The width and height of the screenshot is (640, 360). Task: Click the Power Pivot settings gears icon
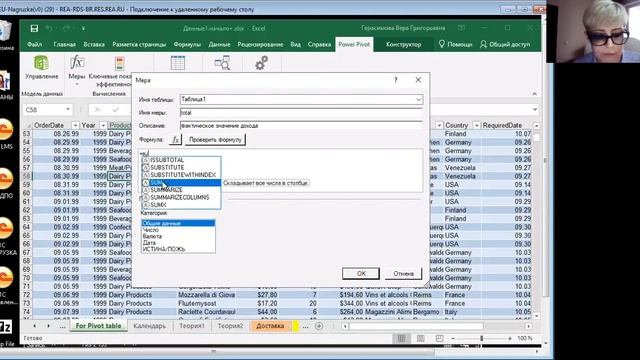[x=261, y=63]
